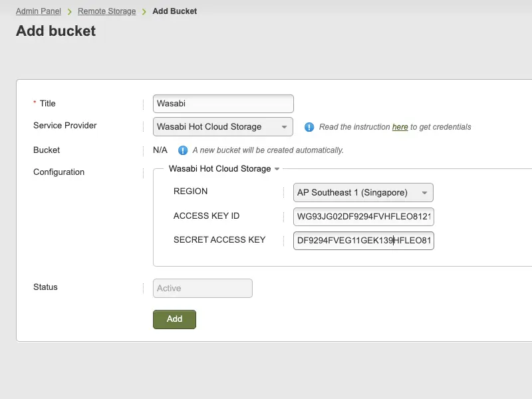
Task: Open the AP Southeast 1 (Singapore) region dropdown
Action: coord(363,192)
